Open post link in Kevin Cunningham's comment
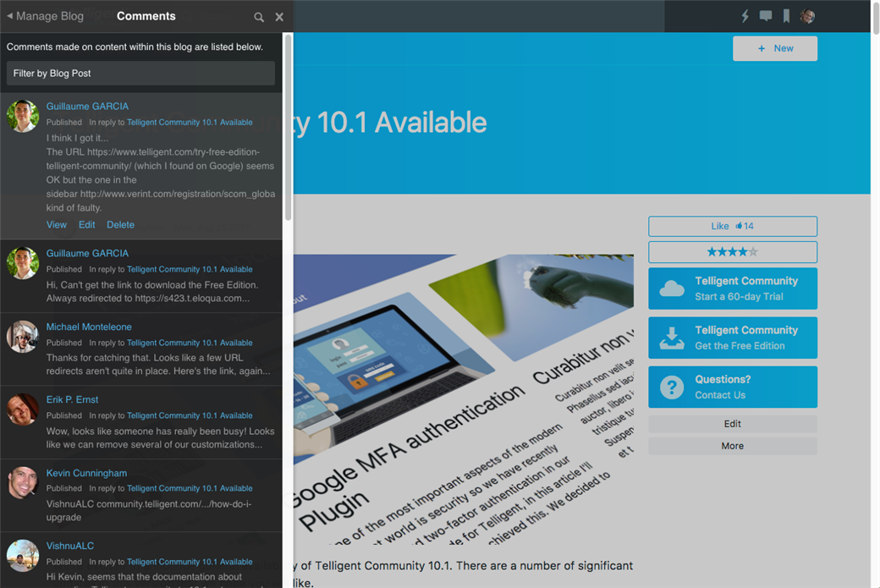Screen dimensions: 880x588 [190, 489]
